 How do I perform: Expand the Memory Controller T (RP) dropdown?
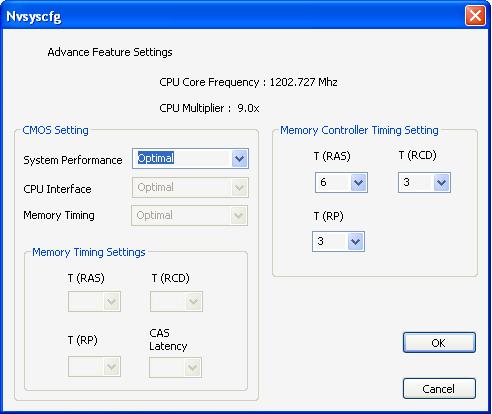(x=355, y=241)
